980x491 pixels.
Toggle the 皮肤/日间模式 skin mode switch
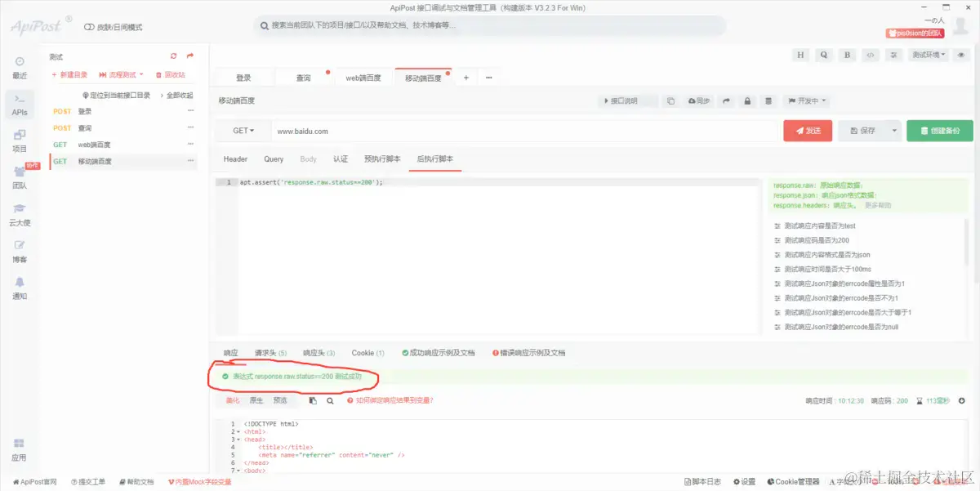pos(89,27)
